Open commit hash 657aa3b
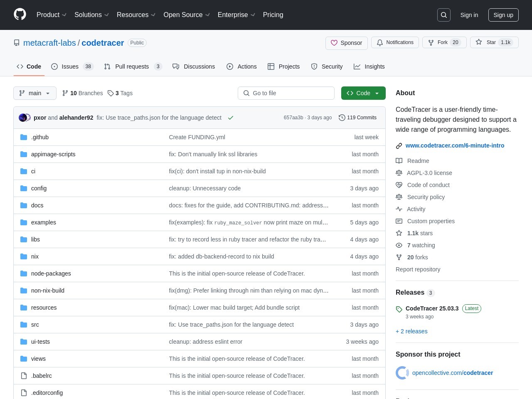Viewport: 532px width, 399px height. (x=293, y=118)
